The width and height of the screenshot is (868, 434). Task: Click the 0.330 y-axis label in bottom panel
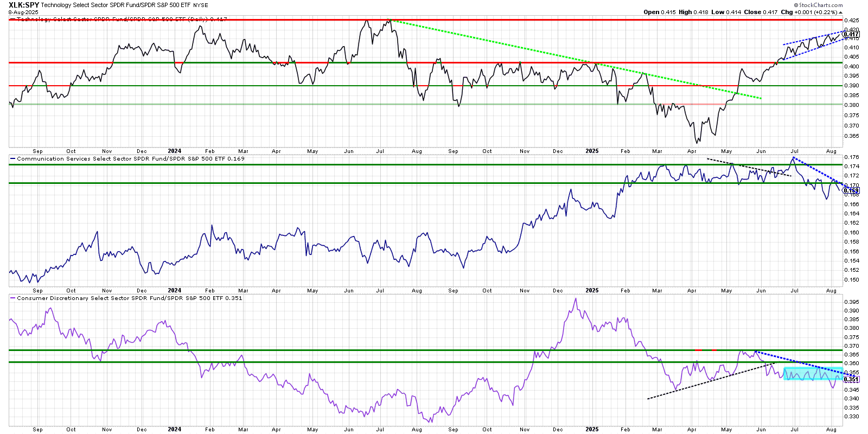[851, 417]
